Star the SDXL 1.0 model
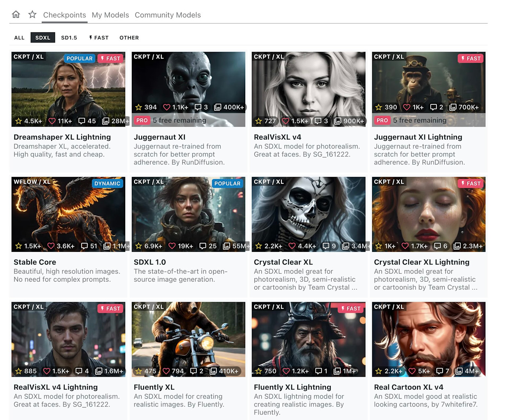This screenshot has height=420, width=514. 138,246
